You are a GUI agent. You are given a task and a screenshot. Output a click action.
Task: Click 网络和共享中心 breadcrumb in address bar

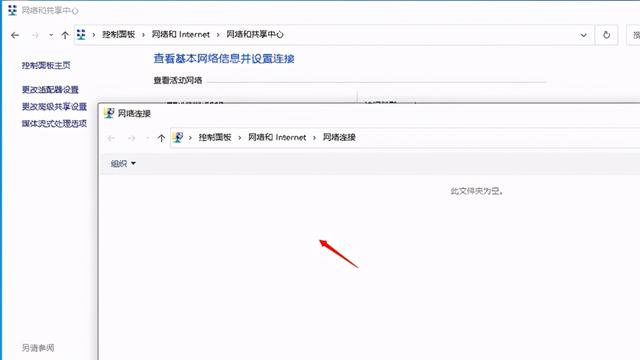(x=255, y=35)
